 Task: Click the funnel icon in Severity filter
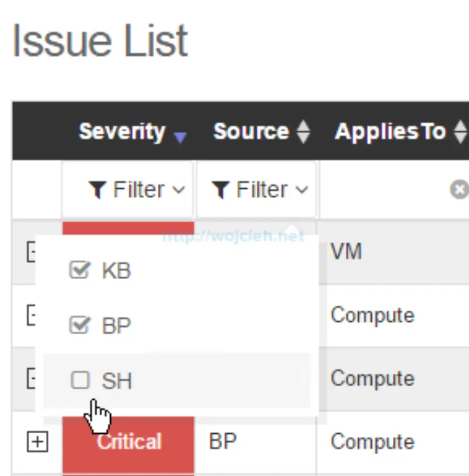click(97, 189)
